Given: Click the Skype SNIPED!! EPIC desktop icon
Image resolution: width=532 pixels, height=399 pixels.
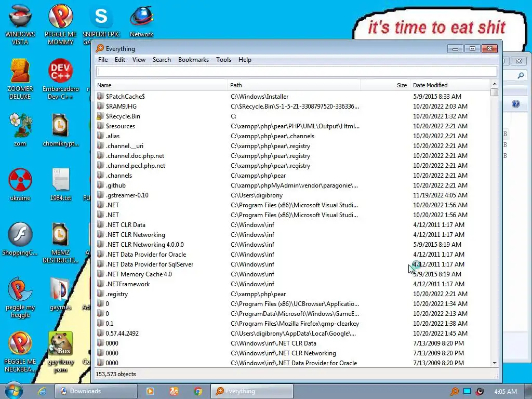Looking at the screenshot, I should click(101, 24).
